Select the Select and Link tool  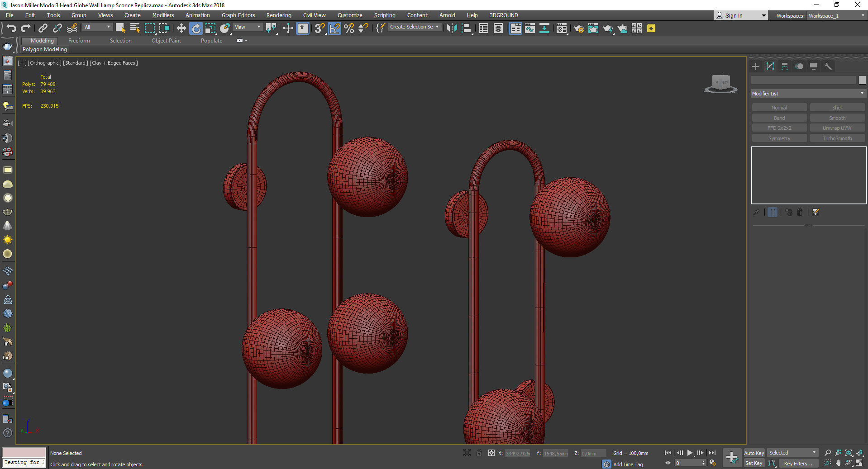[x=43, y=28]
